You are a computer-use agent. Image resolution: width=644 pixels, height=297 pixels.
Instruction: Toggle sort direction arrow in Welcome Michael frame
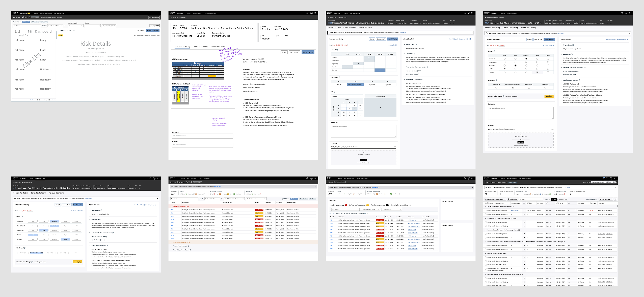(65, 26)
